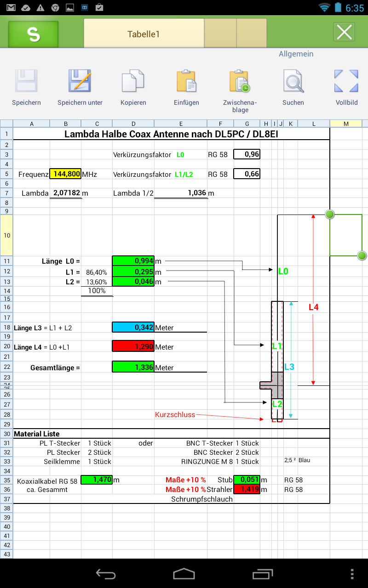Open Speichern unter save-as icon

pyautogui.click(x=80, y=81)
